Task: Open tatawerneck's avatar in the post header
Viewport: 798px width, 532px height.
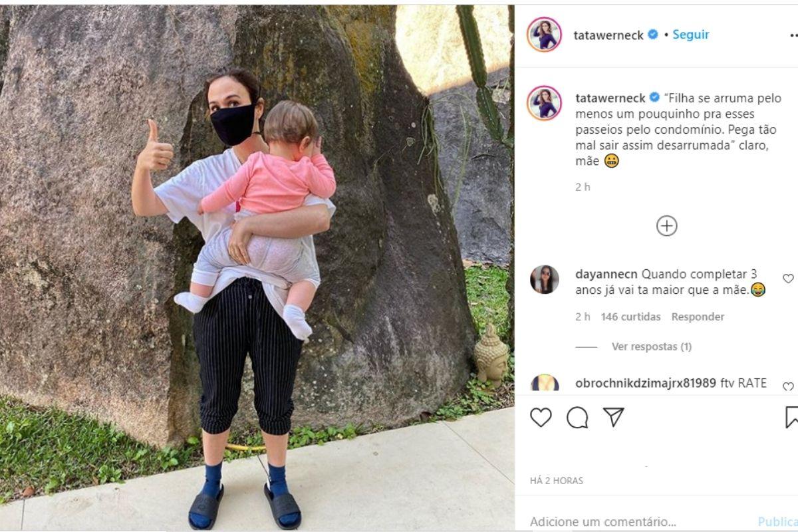Action: tap(545, 35)
